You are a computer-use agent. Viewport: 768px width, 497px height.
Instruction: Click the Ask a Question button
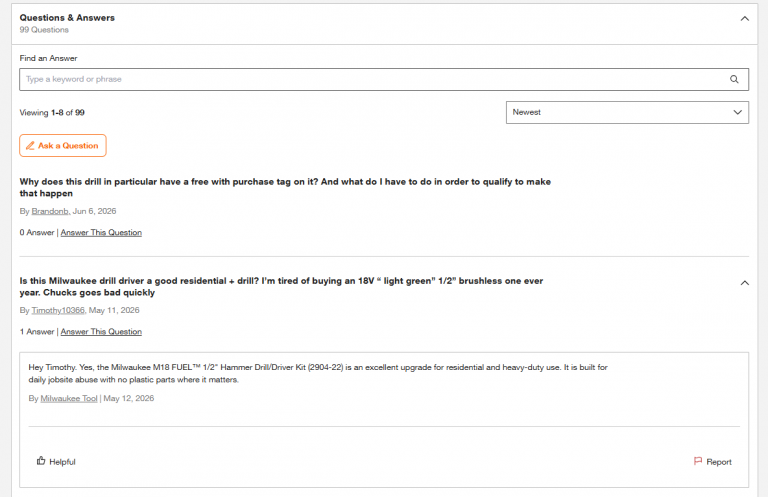[x=63, y=145]
